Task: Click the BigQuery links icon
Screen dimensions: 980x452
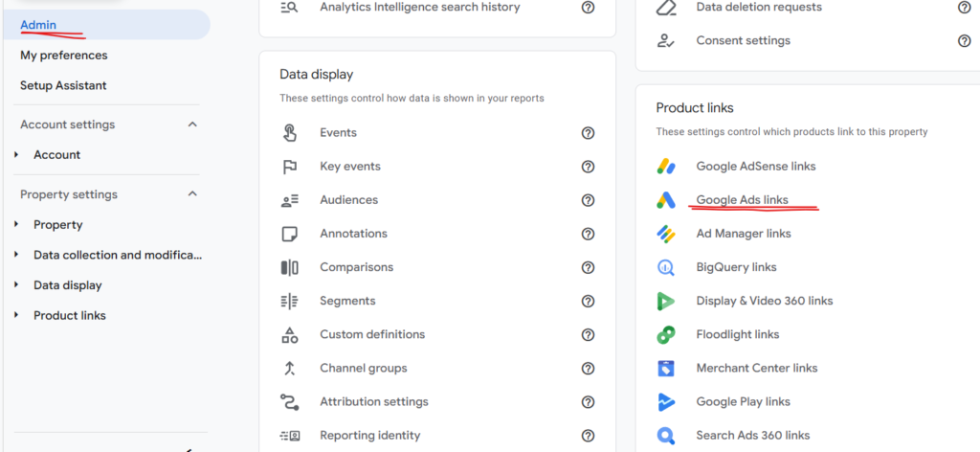Action: click(x=666, y=267)
